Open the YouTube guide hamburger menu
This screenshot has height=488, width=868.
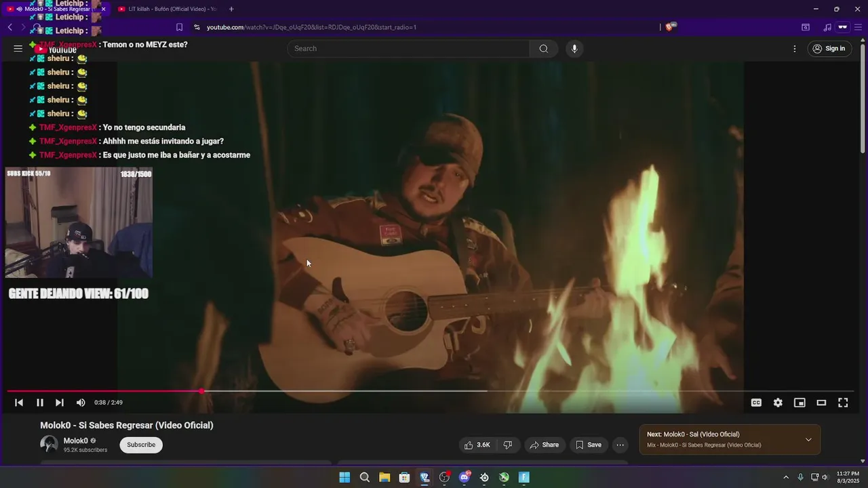(x=18, y=49)
